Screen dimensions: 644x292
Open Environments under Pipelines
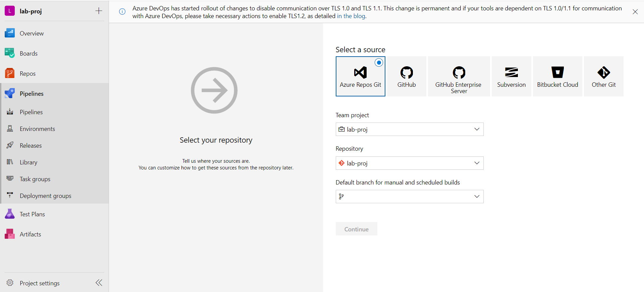pyautogui.click(x=37, y=129)
